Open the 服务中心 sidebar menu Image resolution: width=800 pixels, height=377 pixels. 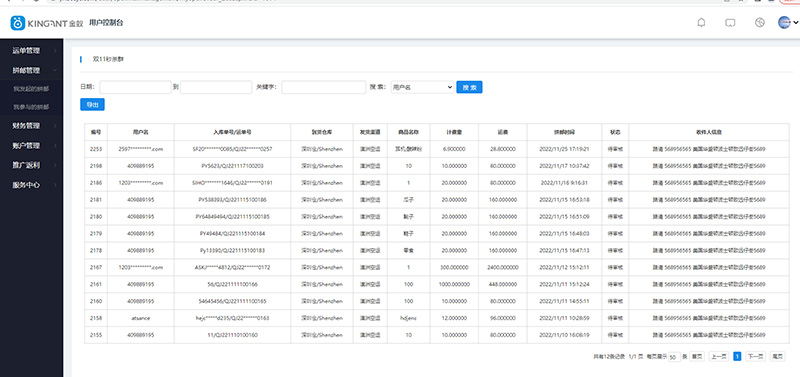click(x=32, y=185)
